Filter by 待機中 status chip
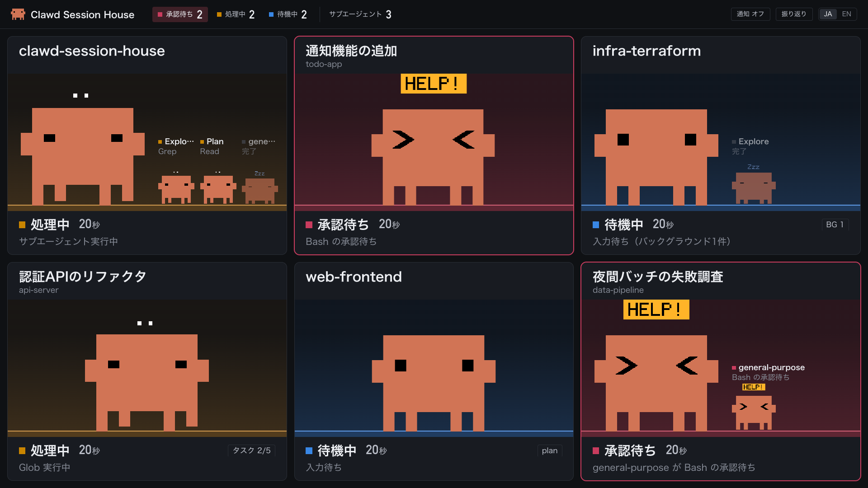Viewport: 868px width, 488px height. pos(288,14)
